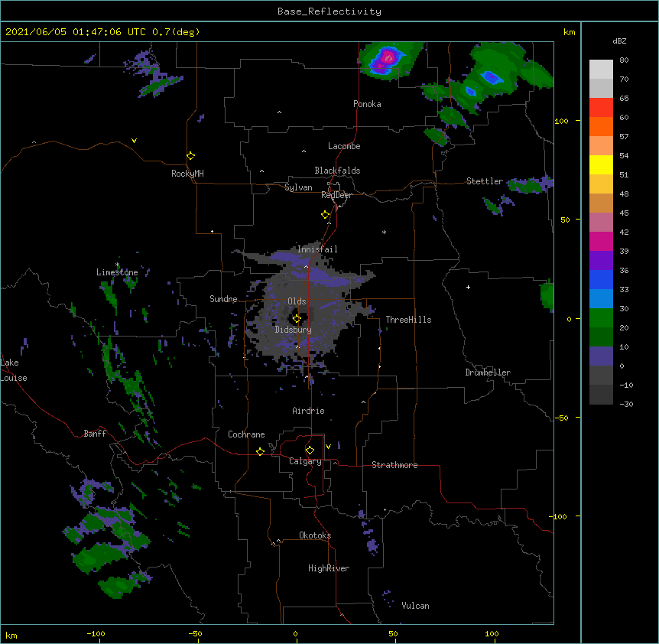Image resolution: width=659 pixels, height=644 pixels.
Task: Click the Ponoka town label
Action: tap(367, 104)
